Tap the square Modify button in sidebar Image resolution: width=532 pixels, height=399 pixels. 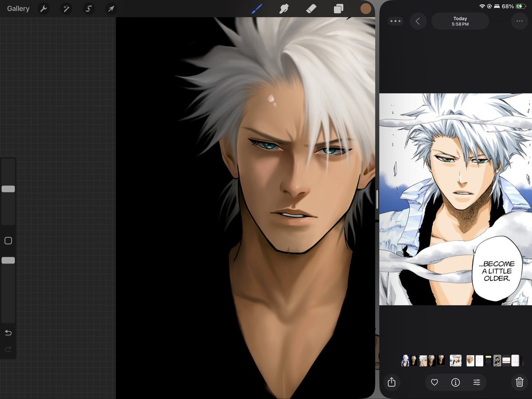pyautogui.click(x=8, y=241)
